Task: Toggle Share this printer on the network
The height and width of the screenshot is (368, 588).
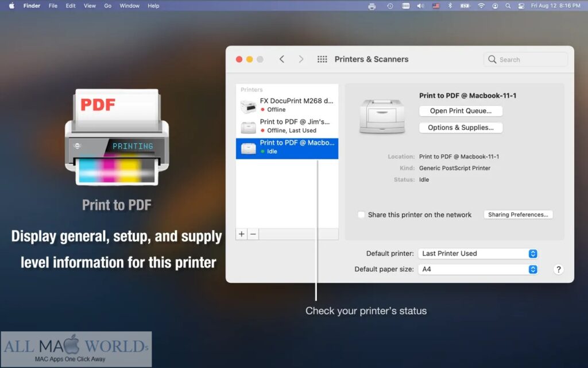Action: pos(361,215)
